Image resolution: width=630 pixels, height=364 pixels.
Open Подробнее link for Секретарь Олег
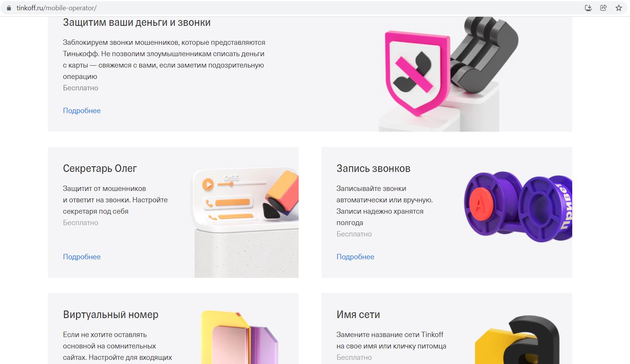pyautogui.click(x=82, y=257)
